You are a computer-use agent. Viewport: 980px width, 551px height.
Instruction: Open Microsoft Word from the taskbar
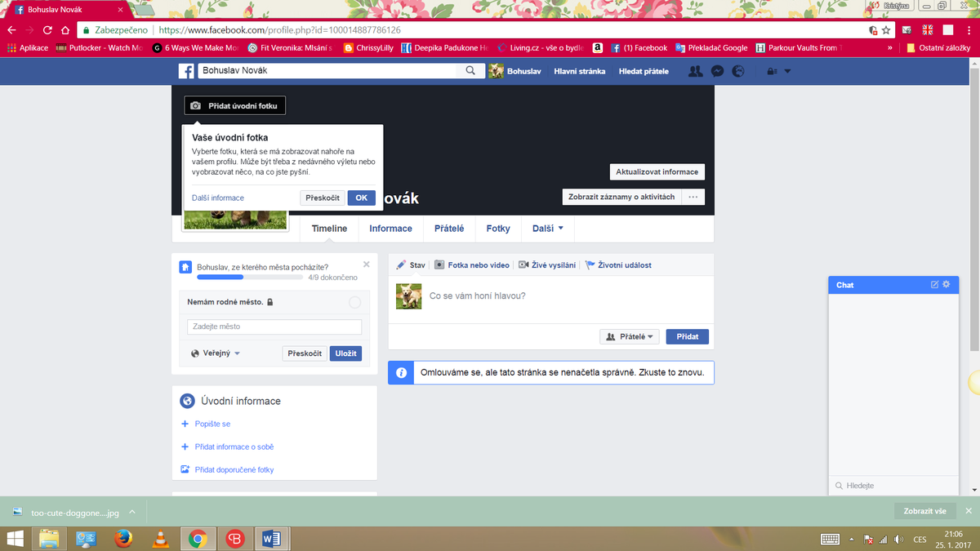[270, 539]
